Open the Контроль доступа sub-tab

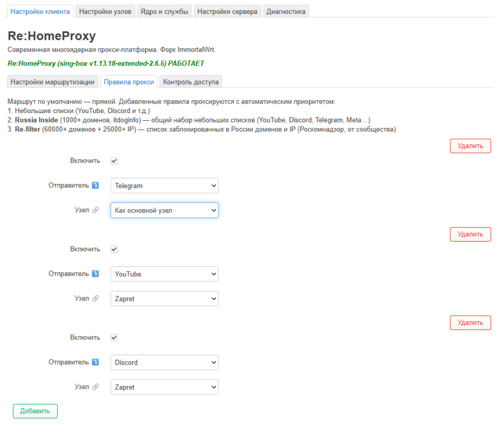pos(190,82)
